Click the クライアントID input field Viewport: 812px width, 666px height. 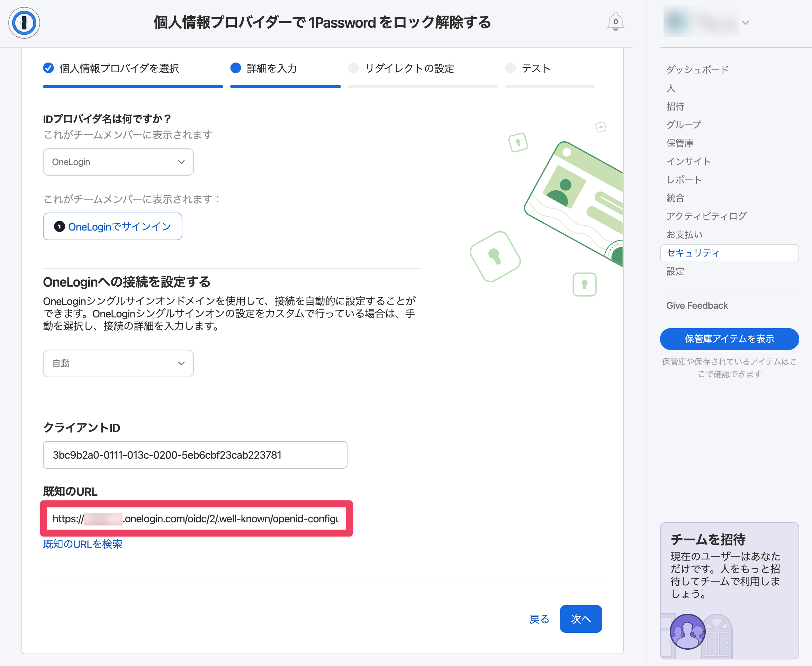[x=195, y=454]
